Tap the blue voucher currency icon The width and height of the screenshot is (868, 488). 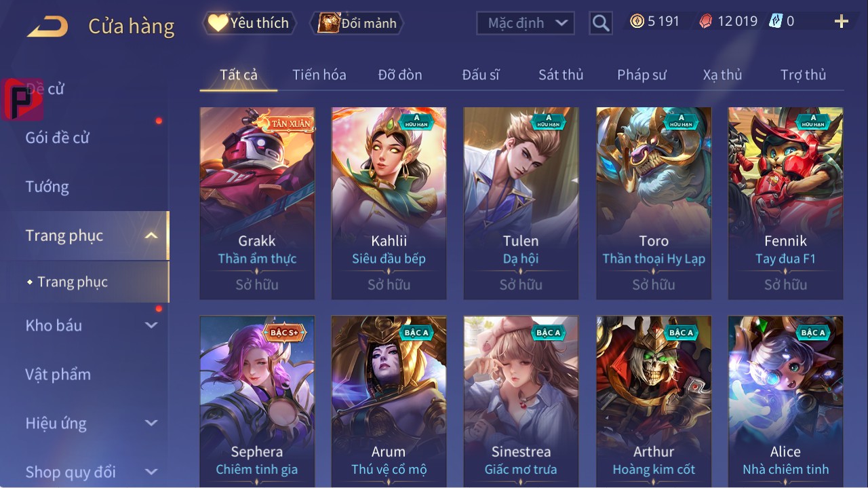[775, 21]
